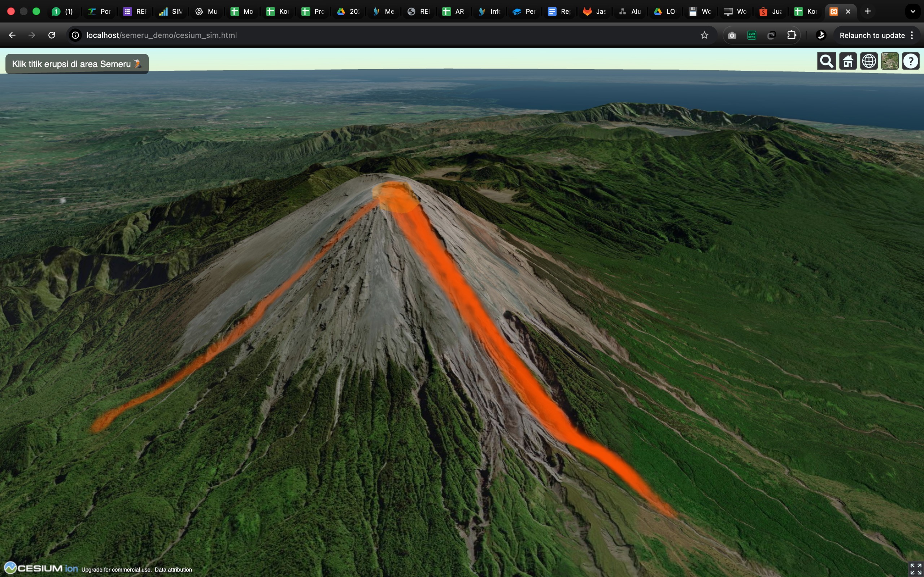924x577 pixels.
Task: Open the Cesium geocoder search icon
Action: tap(826, 61)
